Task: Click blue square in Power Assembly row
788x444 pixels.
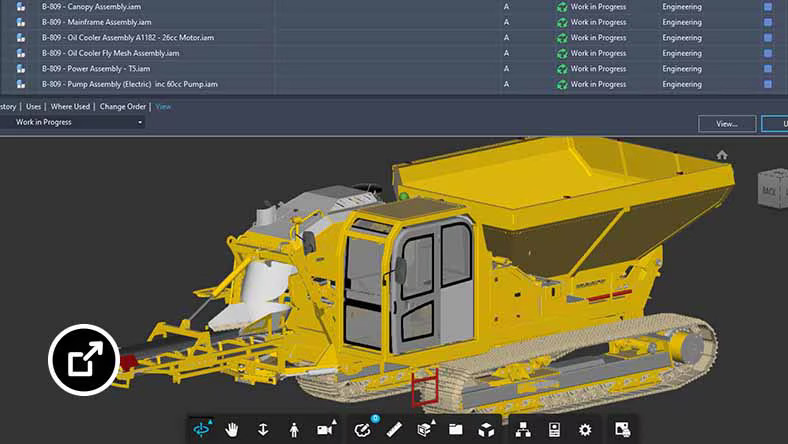Action: tap(768, 69)
